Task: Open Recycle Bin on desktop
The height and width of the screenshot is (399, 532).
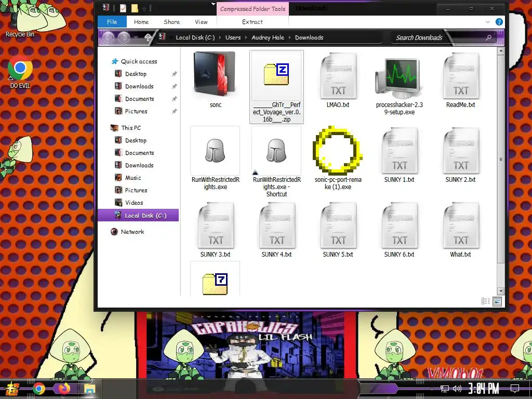Action: click(x=20, y=20)
